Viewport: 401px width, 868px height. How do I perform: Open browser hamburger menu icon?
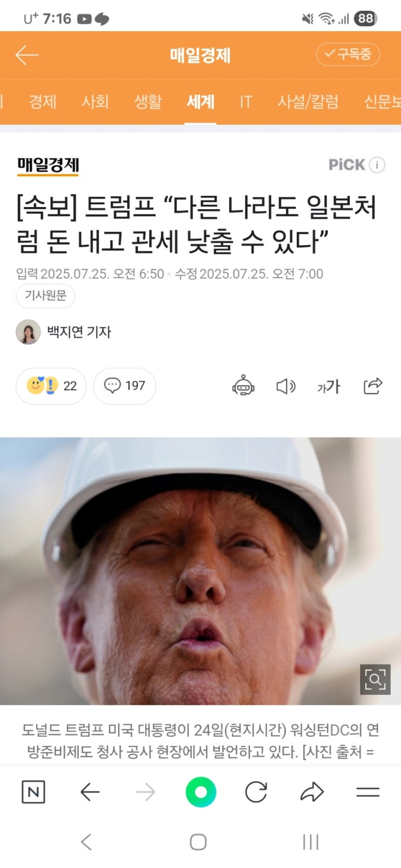(x=368, y=792)
